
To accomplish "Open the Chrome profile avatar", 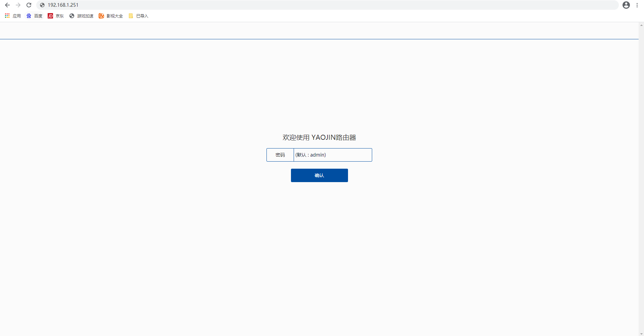I will click(x=626, y=5).
